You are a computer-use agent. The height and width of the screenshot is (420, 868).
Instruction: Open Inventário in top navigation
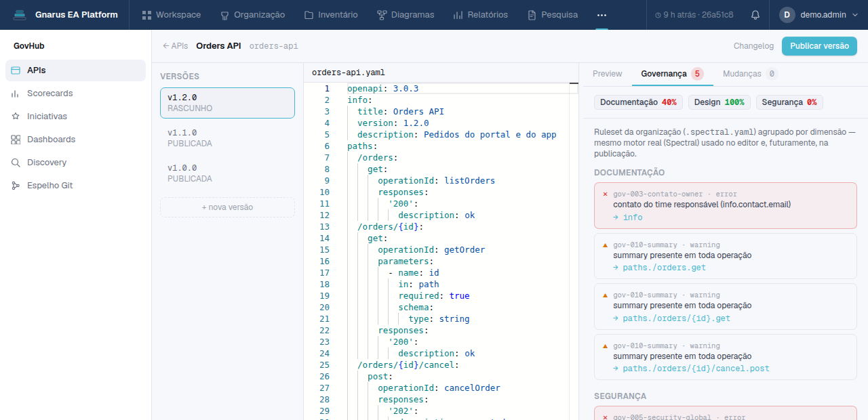point(331,15)
